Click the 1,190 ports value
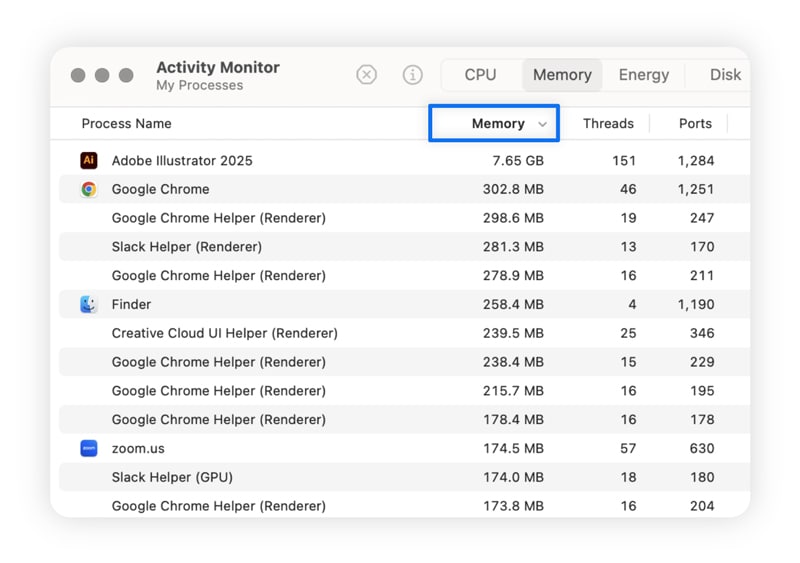The height and width of the screenshot is (563, 800). pos(696,304)
